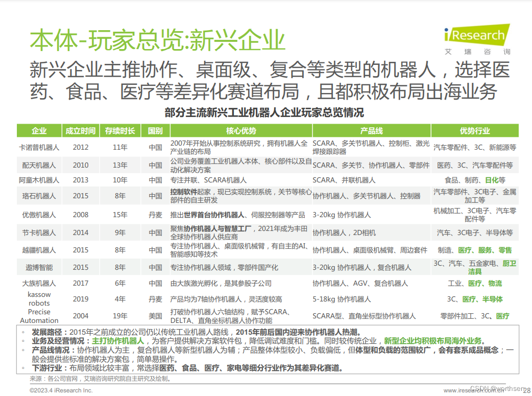532x396 pixels.
Task: Click the 4年 duration cell
Action: (120, 299)
